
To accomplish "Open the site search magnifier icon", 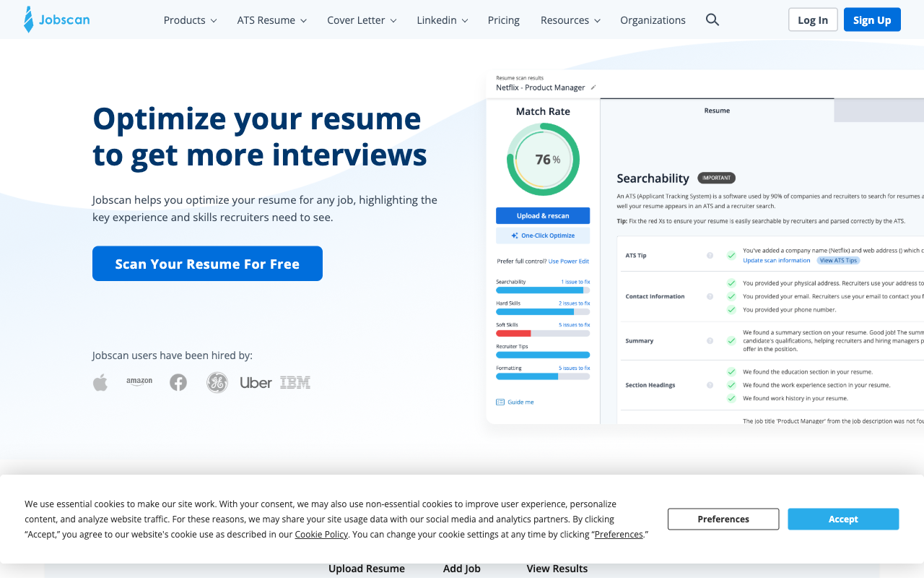I will (x=712, y=20).
